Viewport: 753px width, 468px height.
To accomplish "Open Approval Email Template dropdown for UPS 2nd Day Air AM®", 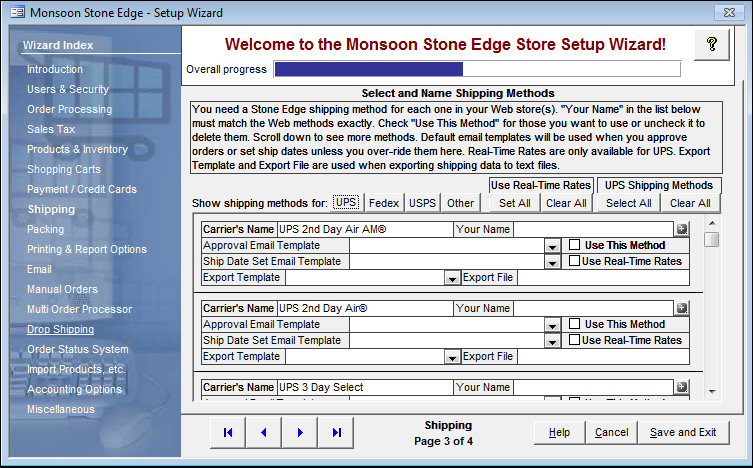I will tap(552, 246).
